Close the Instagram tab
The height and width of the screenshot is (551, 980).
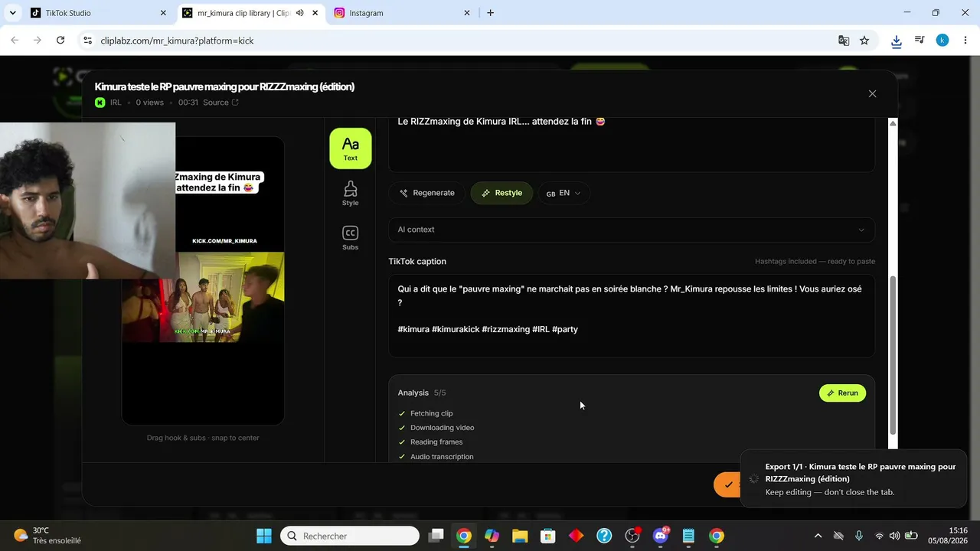click(x=468, y=13)
